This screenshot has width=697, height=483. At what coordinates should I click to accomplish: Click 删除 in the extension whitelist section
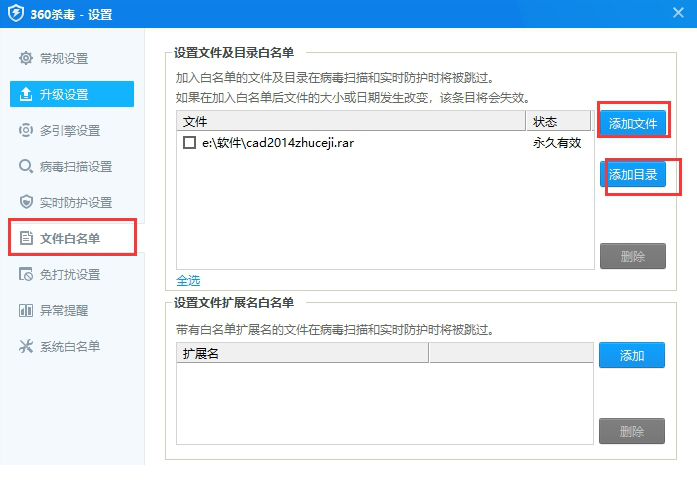click(632, 431)
